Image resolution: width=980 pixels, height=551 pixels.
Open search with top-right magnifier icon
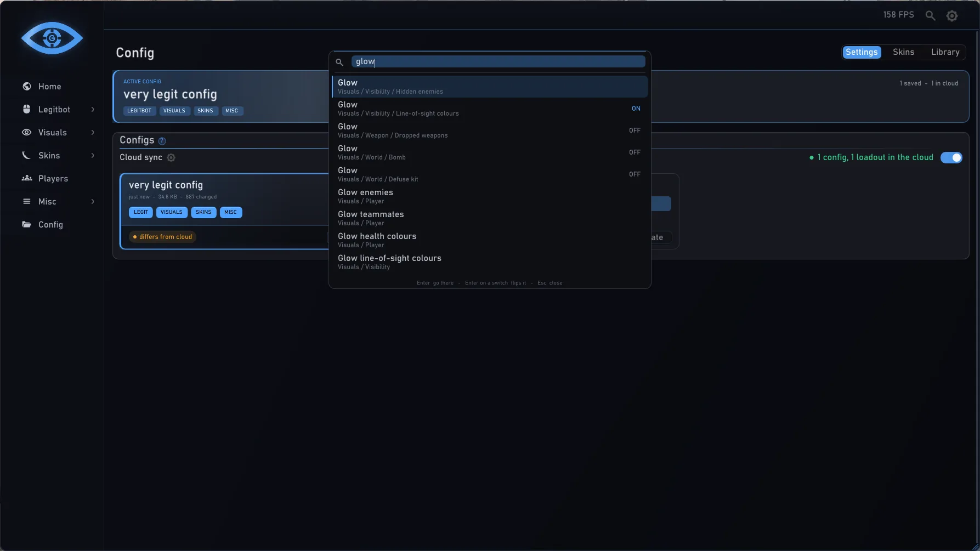tap(930, 15)
